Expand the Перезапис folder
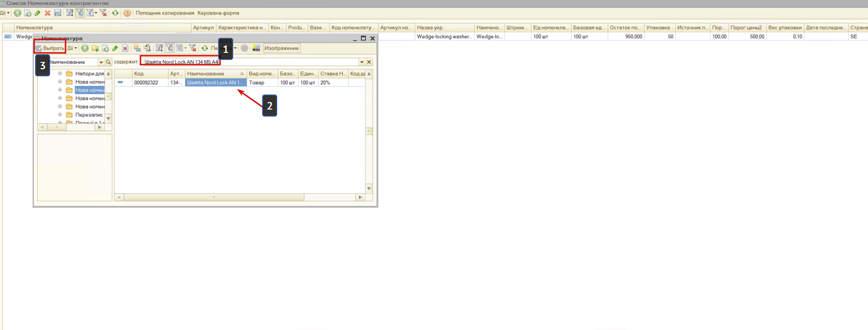The image size is (868, 330). click(x=60, y=115)
